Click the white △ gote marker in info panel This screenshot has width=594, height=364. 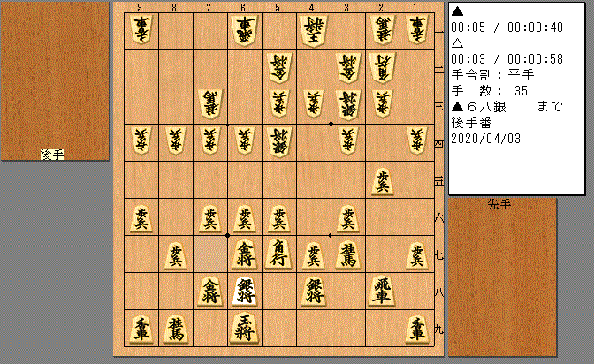(458, 43)
